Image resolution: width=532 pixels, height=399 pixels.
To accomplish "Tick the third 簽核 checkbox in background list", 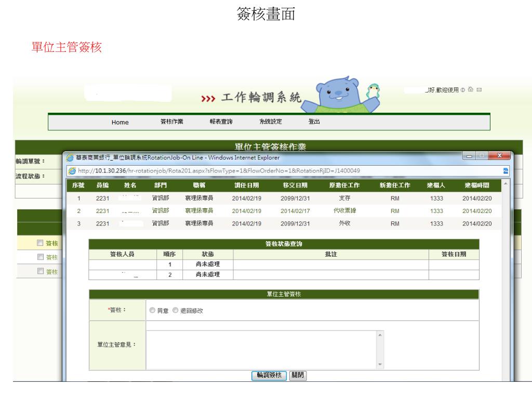I will [x=41, y=271].
